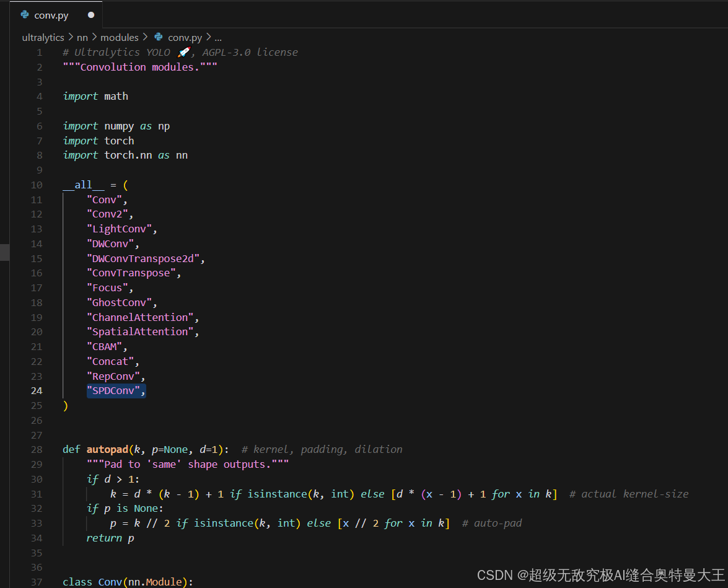The width and height of the screenshot is (728, 588).
Task: Click line number 24 in the gutter
Action: (36, 390)
